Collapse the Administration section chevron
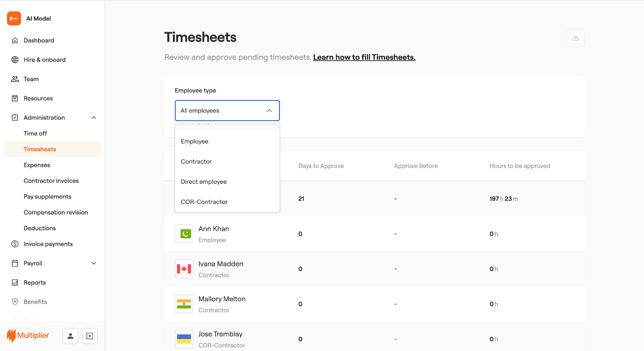Screen dimensions: 644x351 tap(94, 118)
